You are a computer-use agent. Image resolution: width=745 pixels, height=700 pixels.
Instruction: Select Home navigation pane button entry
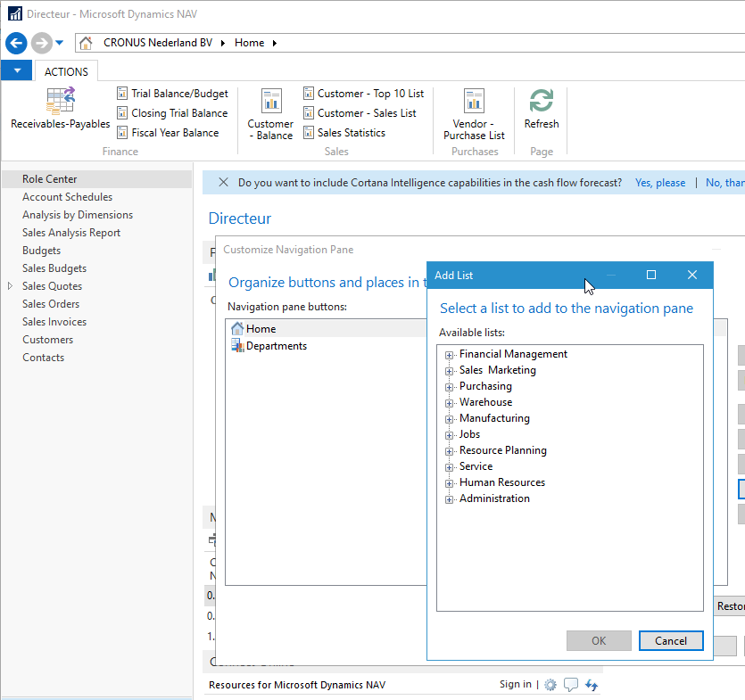pos(261,329)
